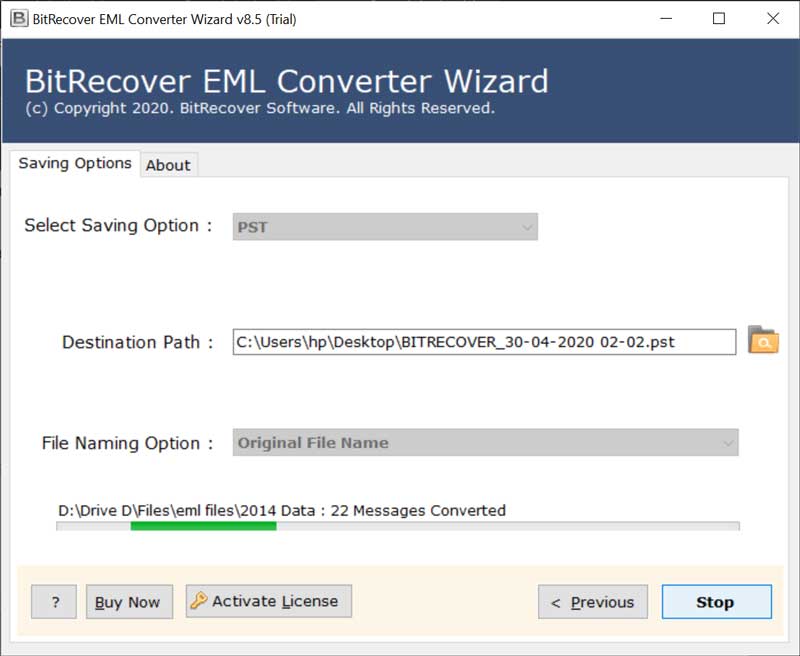Screen dimensions: 800x656
Task: Click the 'File Naming Option :' label
Action: point(128,443)
